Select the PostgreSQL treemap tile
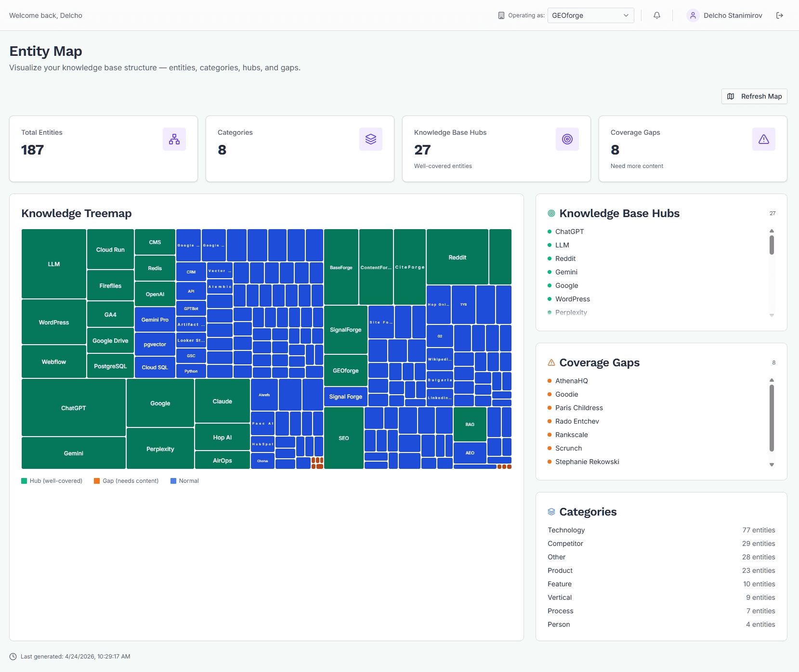This screenshot has width=799, height=672. tap(110, 366)
